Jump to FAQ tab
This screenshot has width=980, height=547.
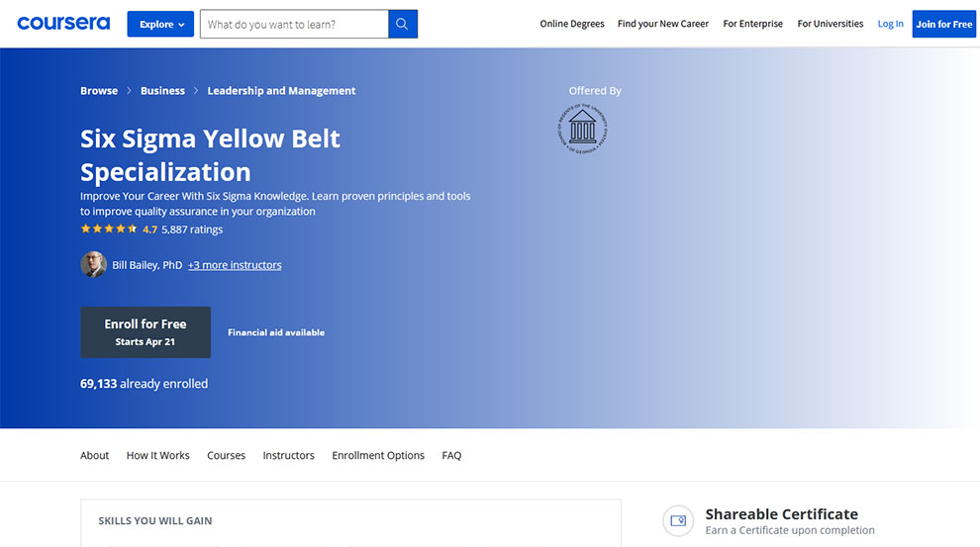point(451,455)
